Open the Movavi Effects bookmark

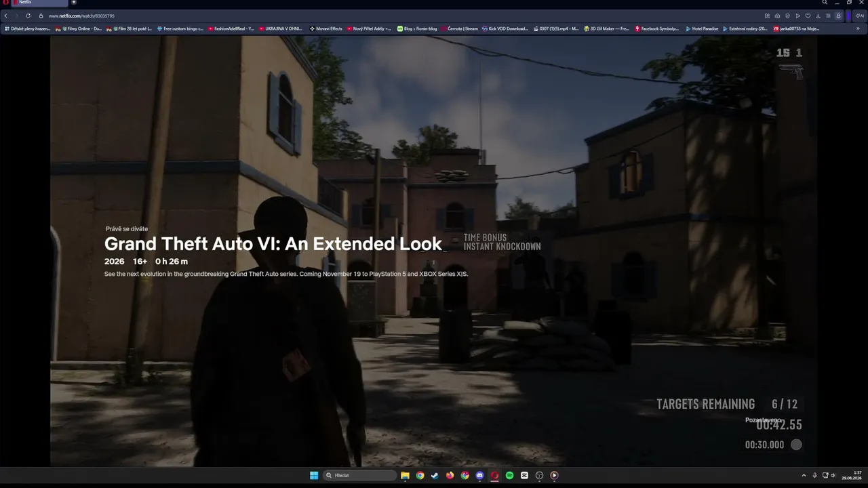point(326,28)
